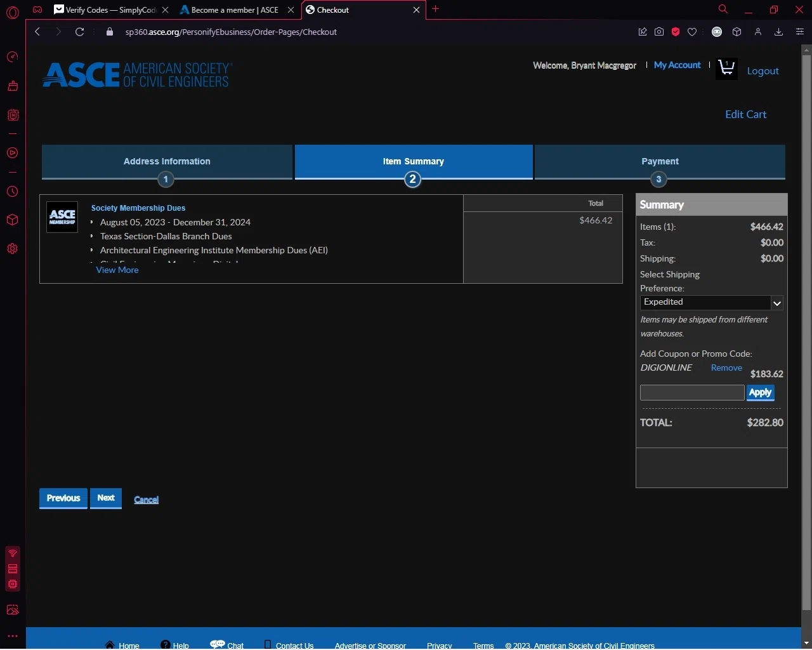This screenshot has height=650, width=812.
Task: Open the Opera main menu logo
Action: 12,11
